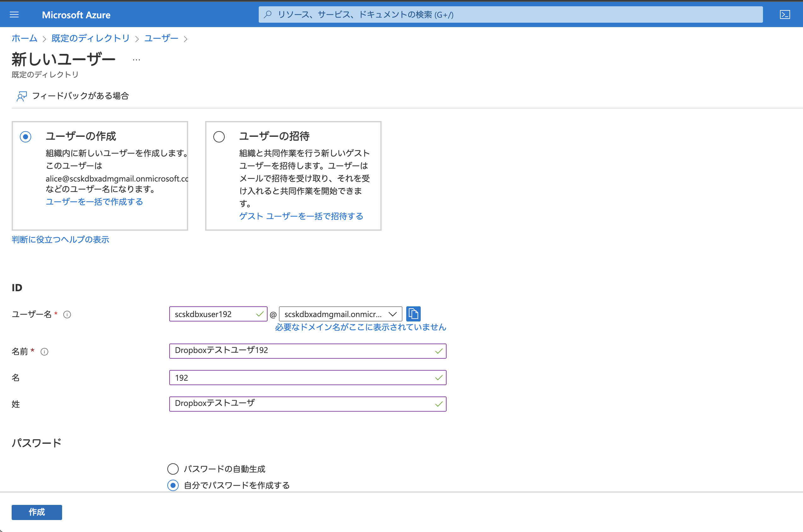Go to ユーザー breadcrumb

pyautogui.click(x=161, y=38)
